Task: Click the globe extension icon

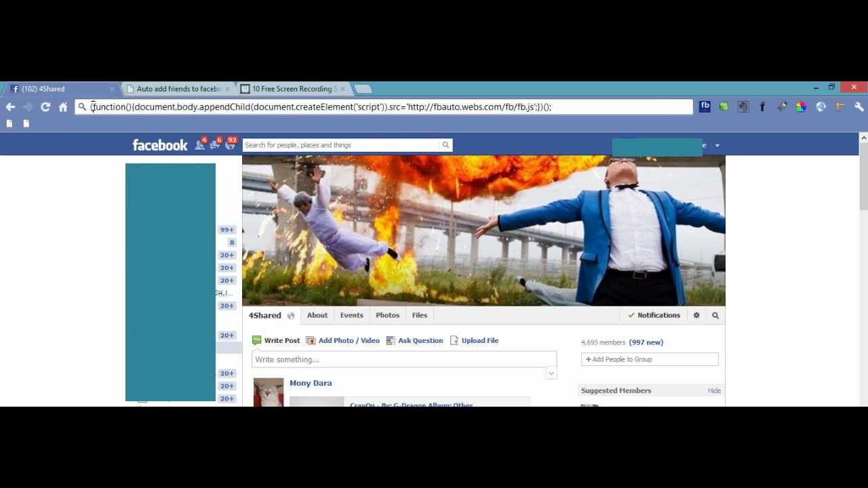Action: (x=821, y=106)
